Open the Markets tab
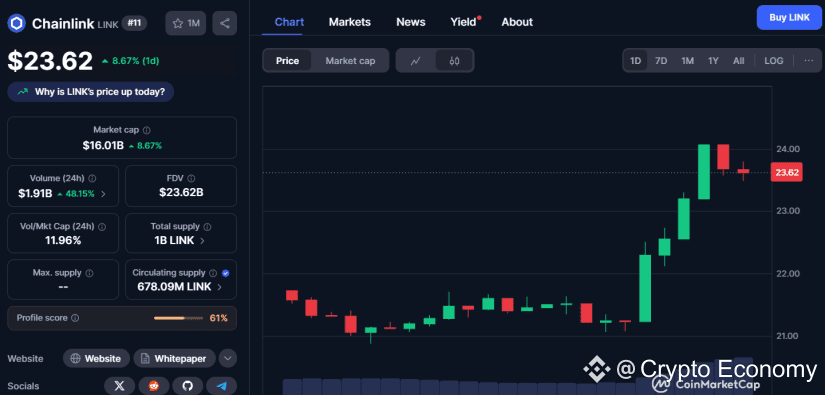 pos(349,22)
